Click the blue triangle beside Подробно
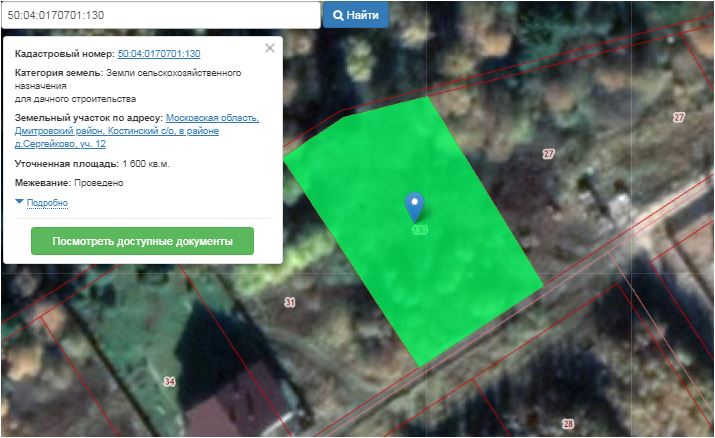This screenshot has height=438, width=715. tap(19, 202)
